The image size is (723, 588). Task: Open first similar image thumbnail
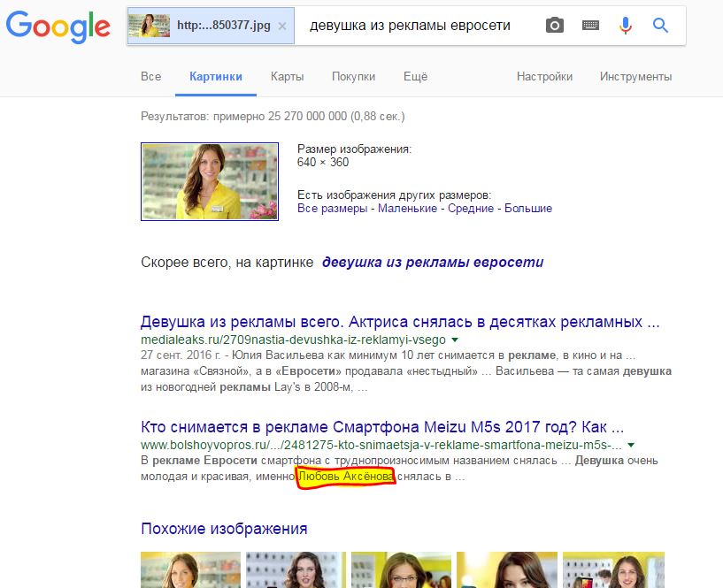tap(190, 569)
